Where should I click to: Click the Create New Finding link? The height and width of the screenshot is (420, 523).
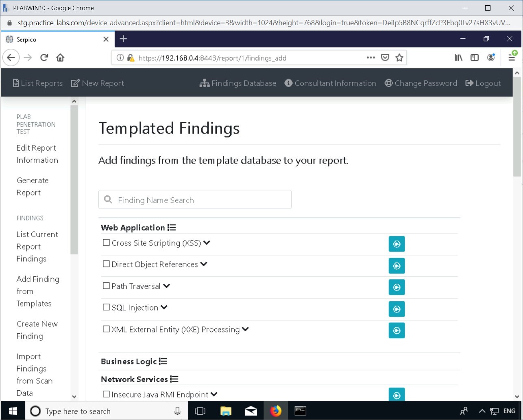click(37, 330)
